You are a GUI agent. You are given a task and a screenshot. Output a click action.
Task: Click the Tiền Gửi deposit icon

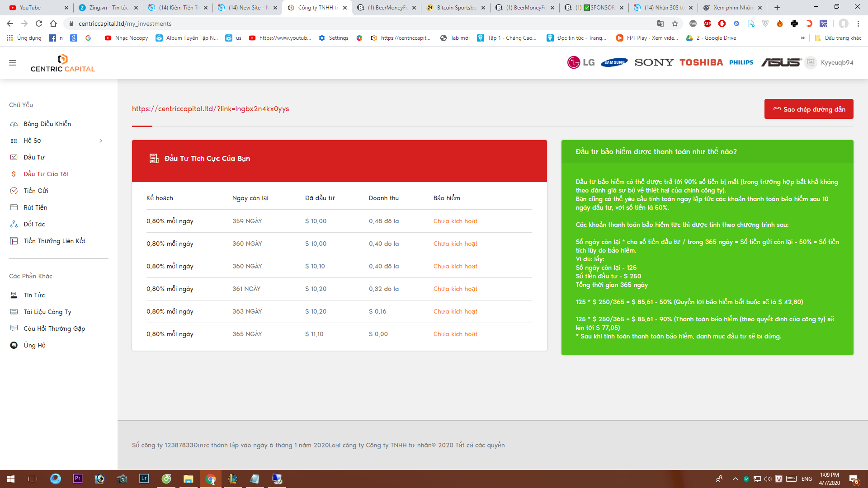click(14, 191)
